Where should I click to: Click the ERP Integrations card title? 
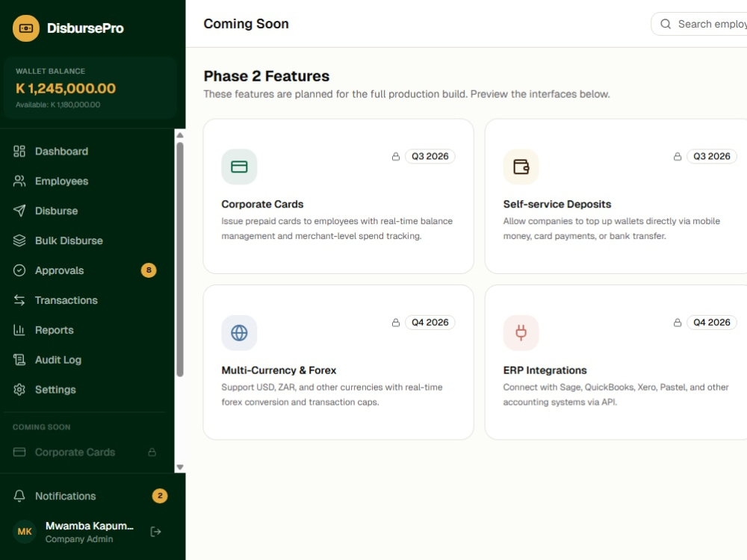(x=545, y=370)
